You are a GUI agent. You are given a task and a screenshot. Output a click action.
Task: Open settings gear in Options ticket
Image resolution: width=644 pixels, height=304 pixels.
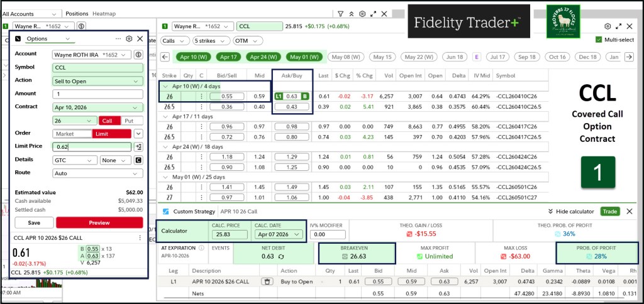(129, 38)
